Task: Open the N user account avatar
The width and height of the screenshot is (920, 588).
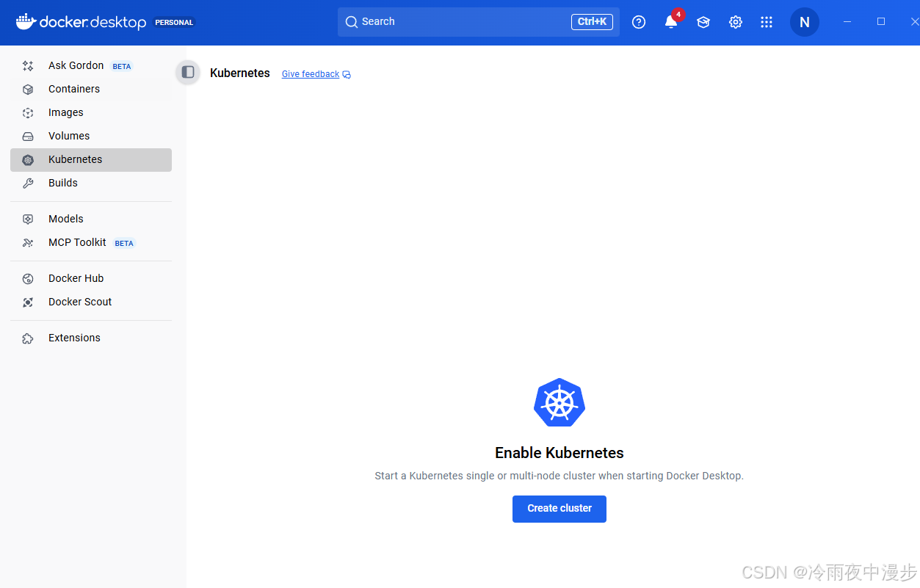Action: pyautogui.click(x=805, y=22)
